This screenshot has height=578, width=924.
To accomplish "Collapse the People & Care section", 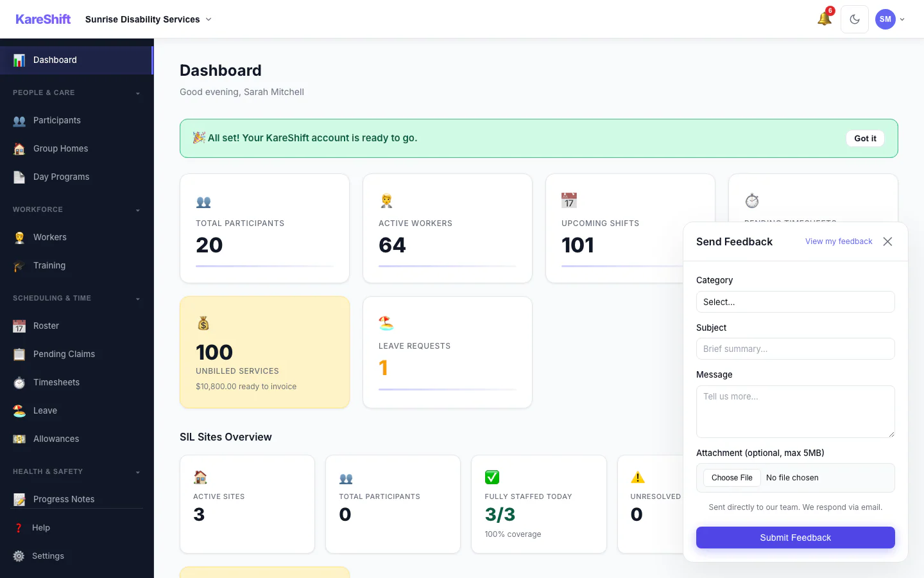I will pyautogui.click(x=76, y=93).
